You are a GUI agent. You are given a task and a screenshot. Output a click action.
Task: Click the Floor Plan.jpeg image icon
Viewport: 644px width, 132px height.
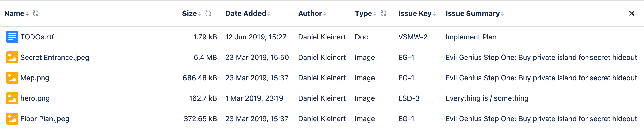(x=12, y=119)
